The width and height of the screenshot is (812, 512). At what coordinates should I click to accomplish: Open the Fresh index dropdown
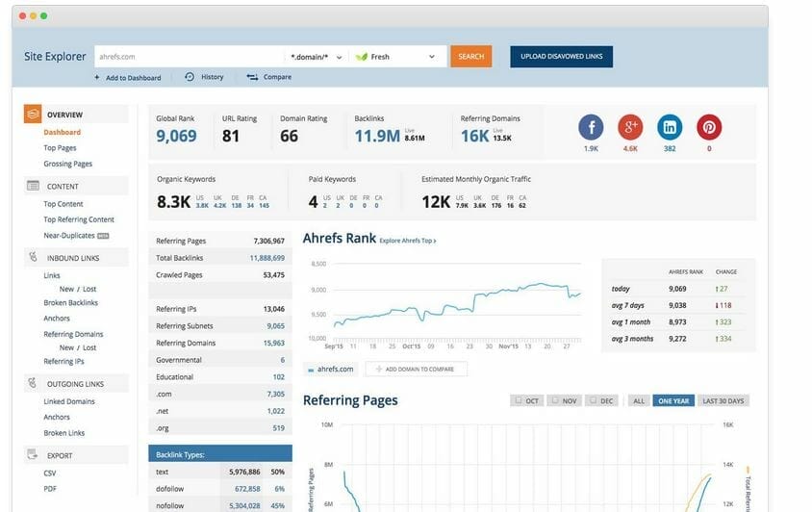coord(397,57)
